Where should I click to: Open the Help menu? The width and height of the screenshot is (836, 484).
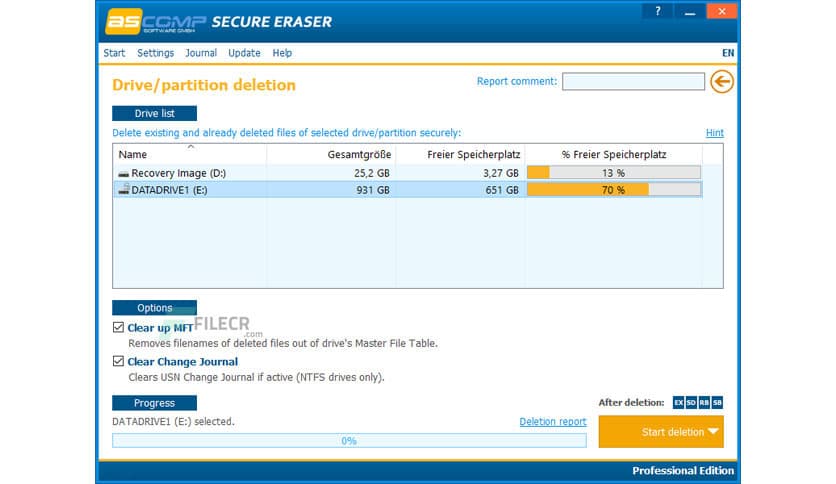point(282,53)
